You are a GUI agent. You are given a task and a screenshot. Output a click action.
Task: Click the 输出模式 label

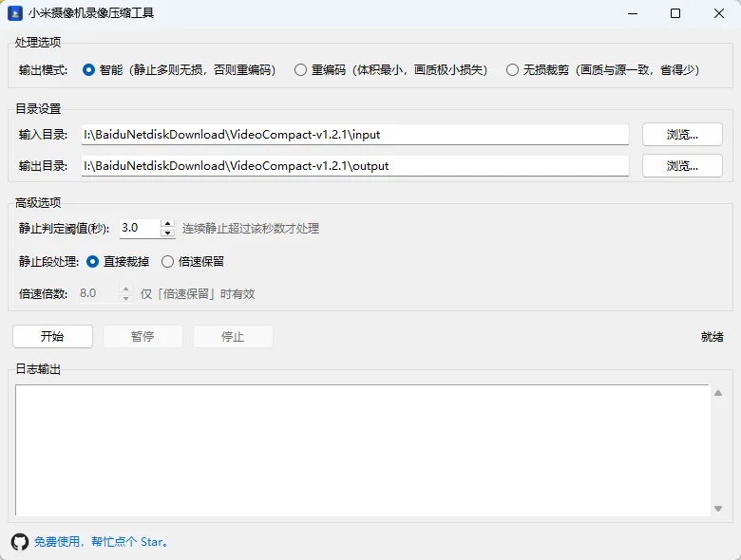pyautogui.click(x=43, y=70)
